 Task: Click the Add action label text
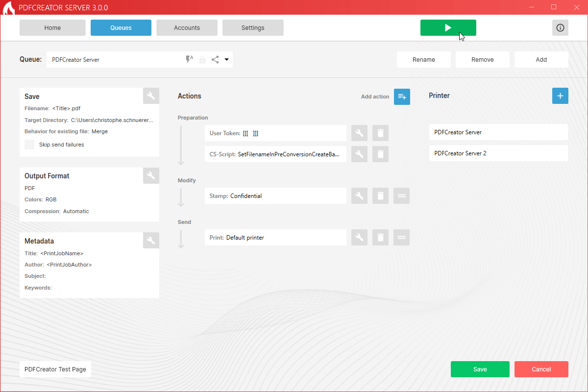[x=375, y=97]
